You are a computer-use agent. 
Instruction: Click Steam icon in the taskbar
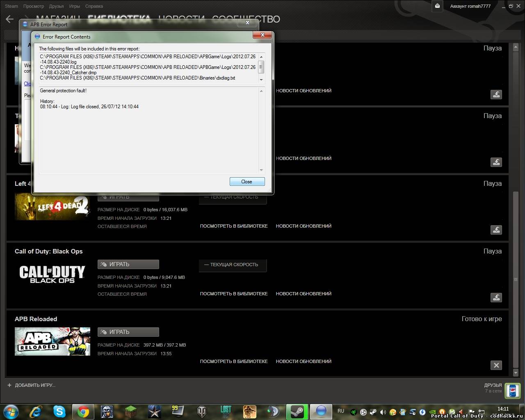click(x=297, y=411)
